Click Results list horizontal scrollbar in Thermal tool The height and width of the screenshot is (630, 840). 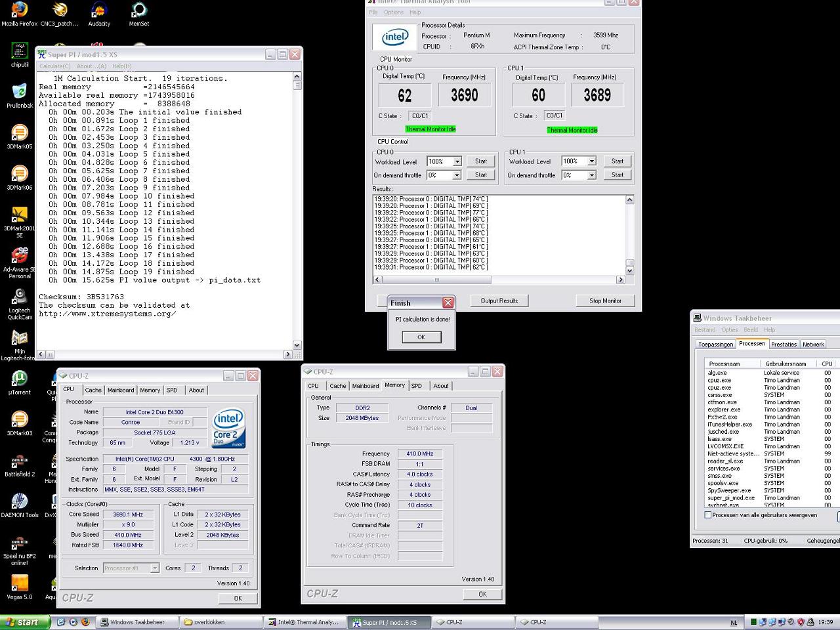499,280
